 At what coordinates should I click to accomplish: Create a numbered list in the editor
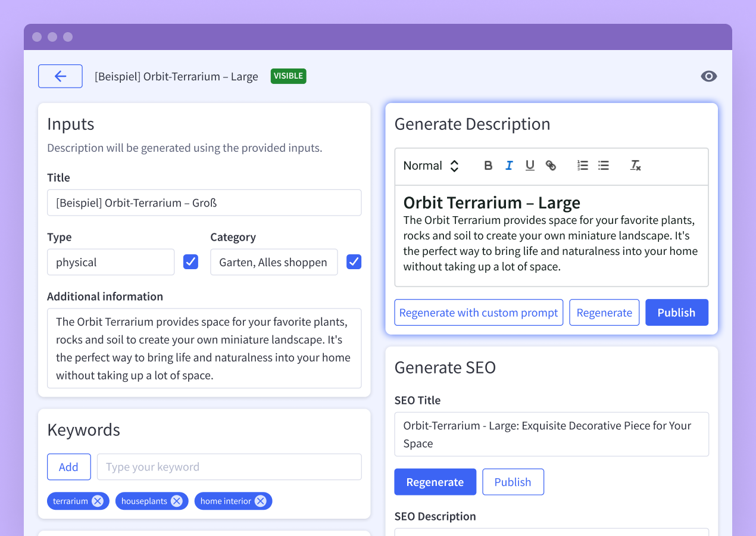point(582,166)
